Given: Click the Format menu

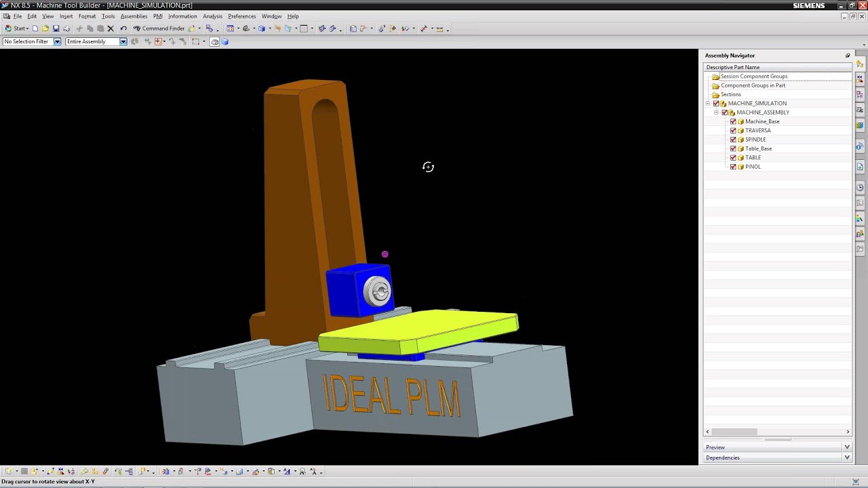Looking at the screenshot, I should click(x=87, y=16).
